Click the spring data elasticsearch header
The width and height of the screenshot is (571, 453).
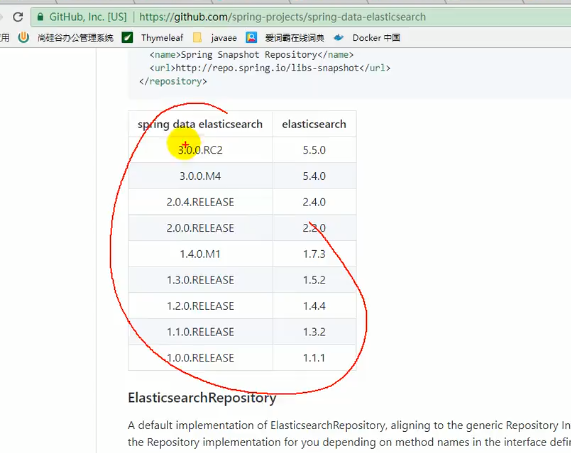pyautogui.click(x=200, y=124)
